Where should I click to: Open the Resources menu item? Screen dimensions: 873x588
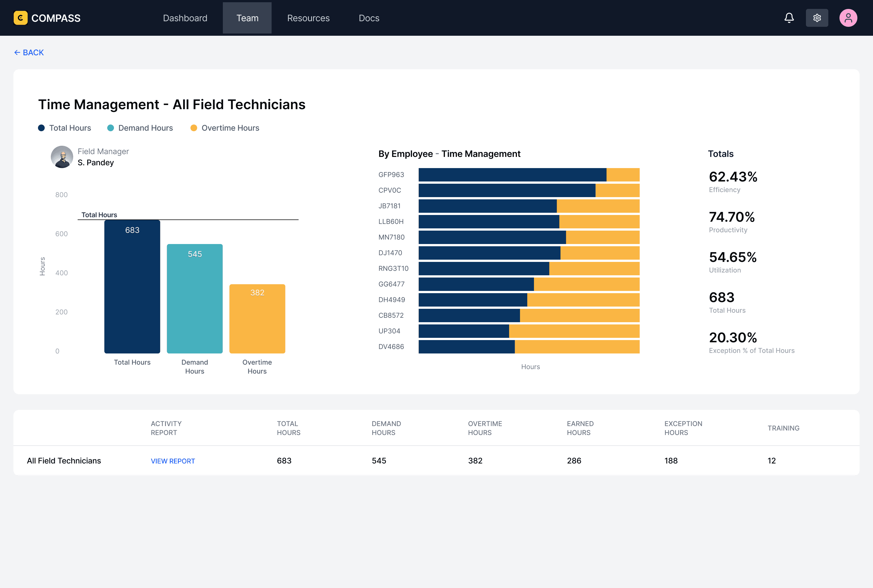click(308, 18)
